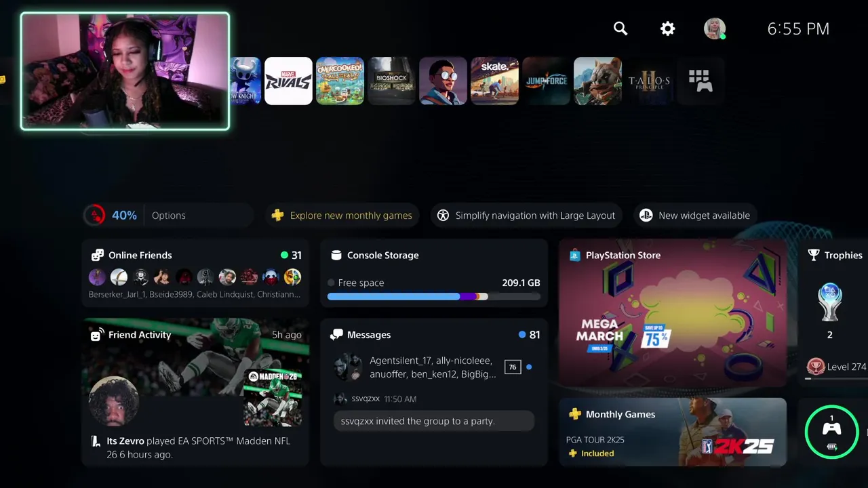This screenshot has height=488, width=868.
Task: Click the 31 online friends count
Action: 296,256
